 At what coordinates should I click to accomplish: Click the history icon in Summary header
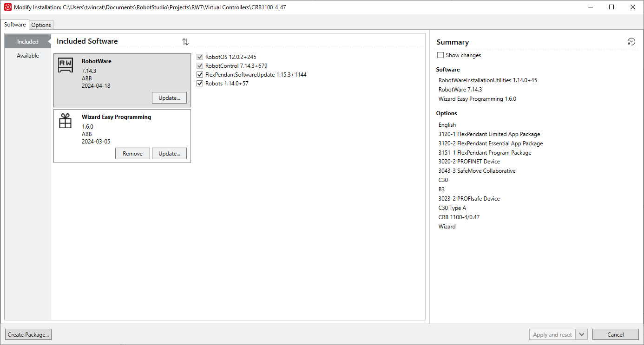(631, 42)
